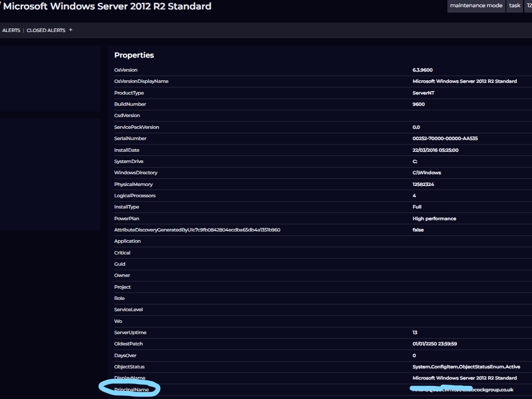
Task: Click the WindowsDirectory value C:\Windows
Action: pyautogui.click(x=426, y=173)
